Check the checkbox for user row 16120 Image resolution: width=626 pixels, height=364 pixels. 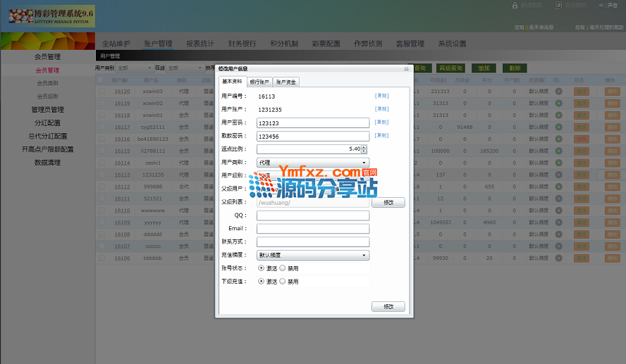101,92
